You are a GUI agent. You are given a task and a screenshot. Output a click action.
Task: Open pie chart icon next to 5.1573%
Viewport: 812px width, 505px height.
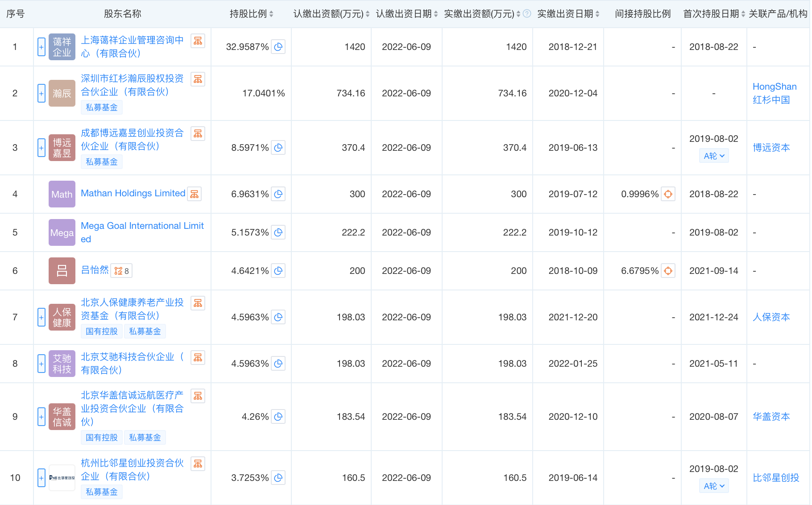(278, 232)
